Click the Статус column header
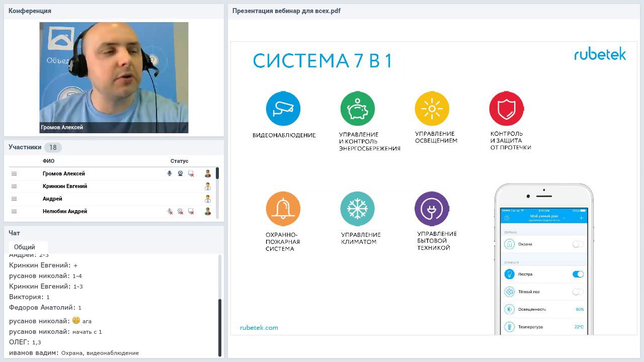 [x=179, y=161]
